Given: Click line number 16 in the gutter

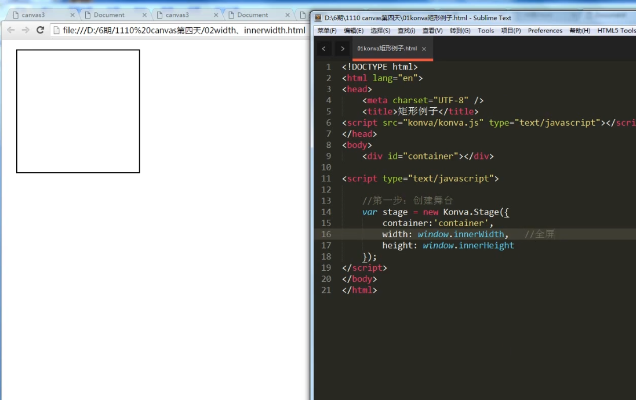Looking at the screenshot, I should click(x=326, y=234).
